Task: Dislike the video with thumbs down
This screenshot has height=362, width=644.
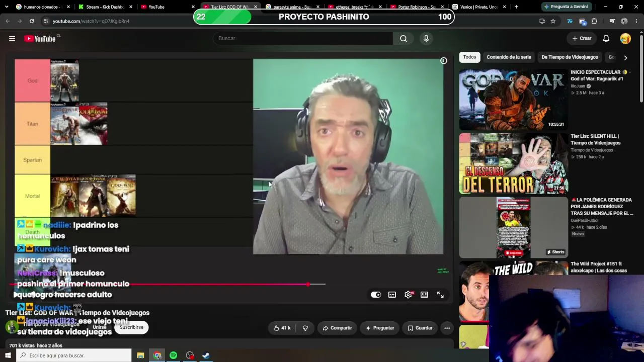Action: pos(305,328)
